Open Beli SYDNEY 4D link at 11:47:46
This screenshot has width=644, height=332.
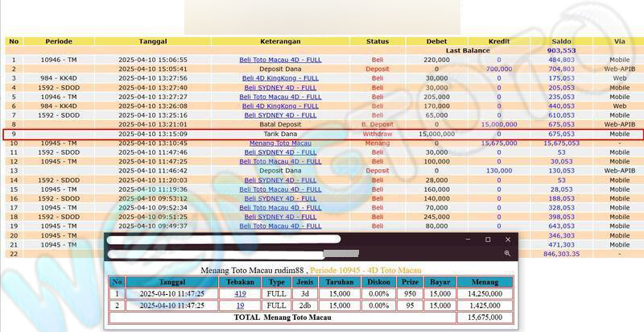point(280,152)
